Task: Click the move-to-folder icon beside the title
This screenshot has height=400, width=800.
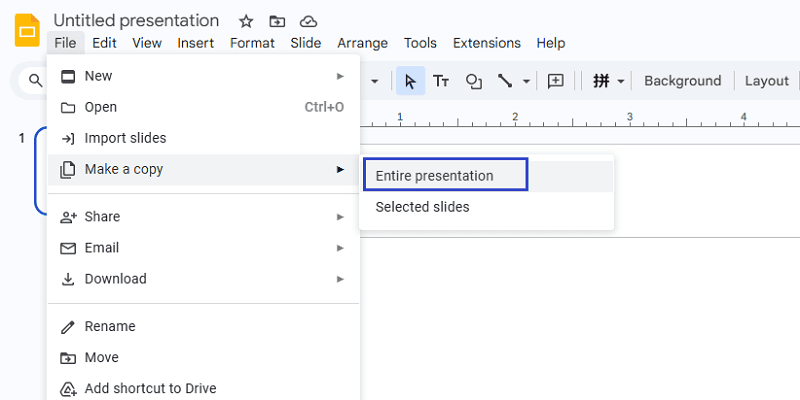Action: tap(277, 21)
